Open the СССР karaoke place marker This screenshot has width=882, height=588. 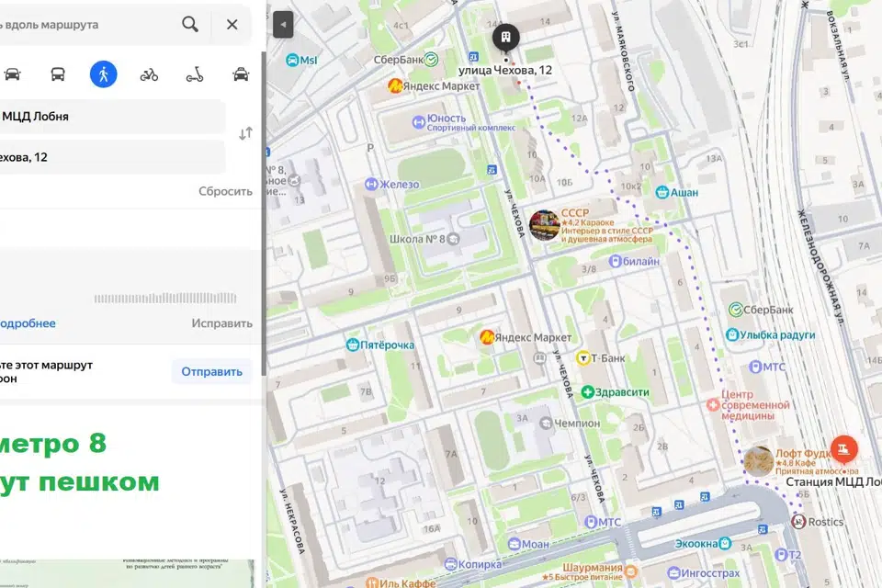(544, 225)
